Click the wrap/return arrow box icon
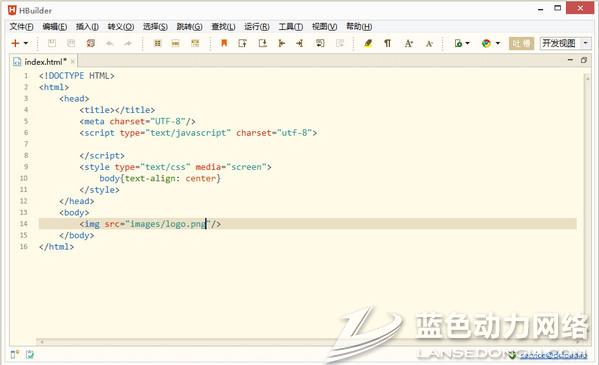 (320, 43)
